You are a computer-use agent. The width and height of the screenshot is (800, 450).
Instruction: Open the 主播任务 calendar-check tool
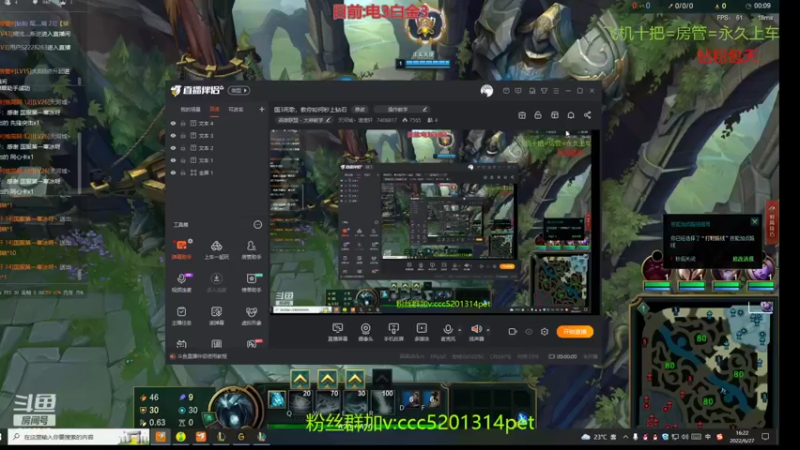click(x=181, y=315)
